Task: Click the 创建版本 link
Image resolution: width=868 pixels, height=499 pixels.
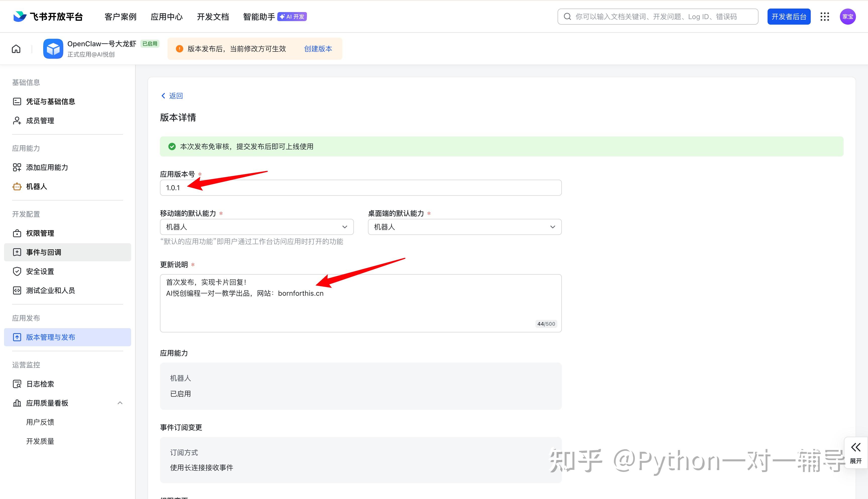Action: click(x=318, y=49)
